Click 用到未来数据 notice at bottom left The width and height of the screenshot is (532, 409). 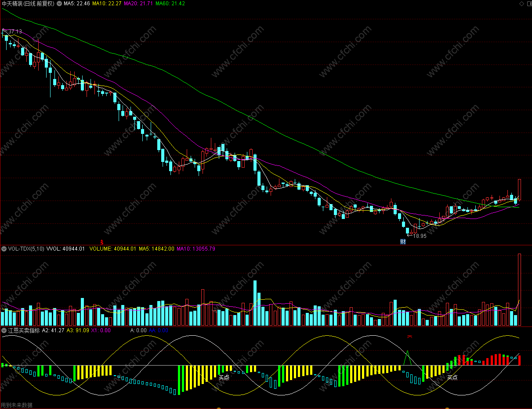tap(17, 405)
